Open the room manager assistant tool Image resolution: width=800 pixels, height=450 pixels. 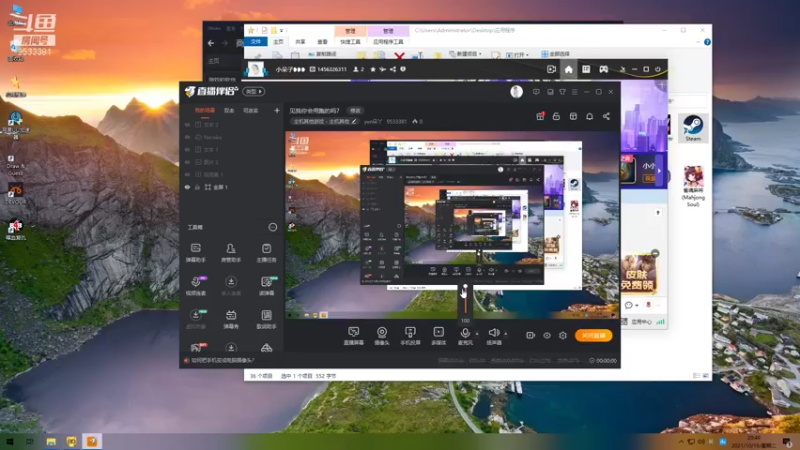click(x=231, y=253)
